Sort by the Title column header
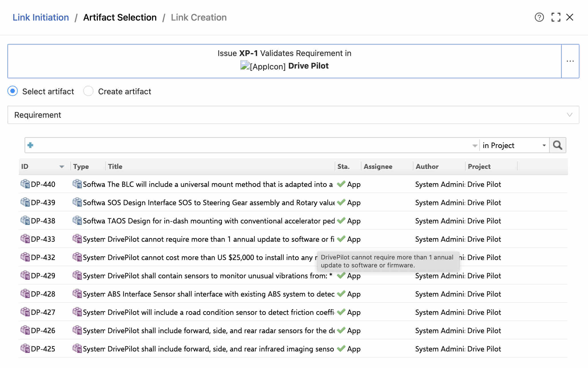588x368 pixels. (x=115, y=167)
